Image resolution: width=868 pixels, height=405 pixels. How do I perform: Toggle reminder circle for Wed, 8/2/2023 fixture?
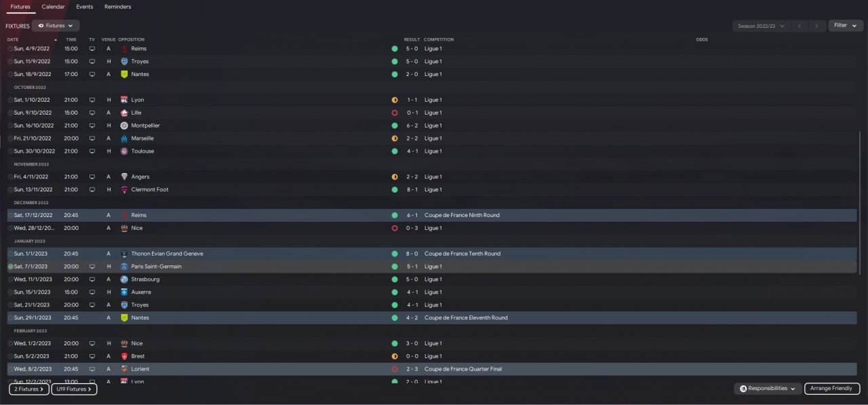coord(10,369)
